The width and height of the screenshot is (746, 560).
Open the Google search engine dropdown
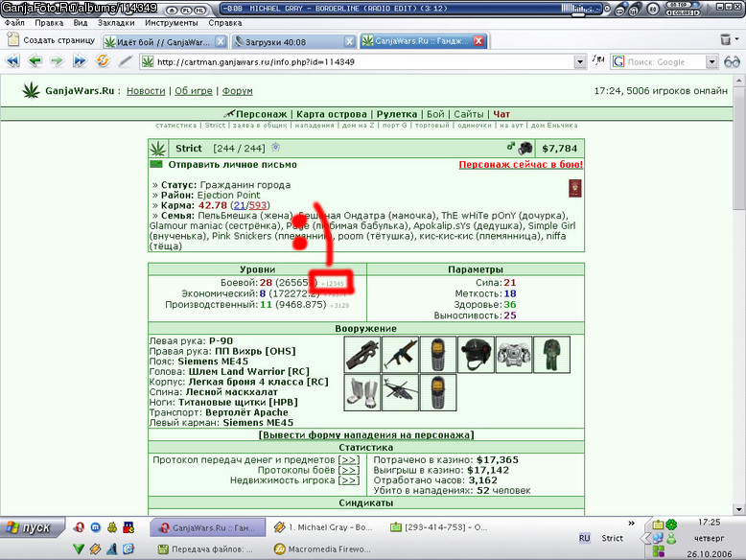pos(711,62)
